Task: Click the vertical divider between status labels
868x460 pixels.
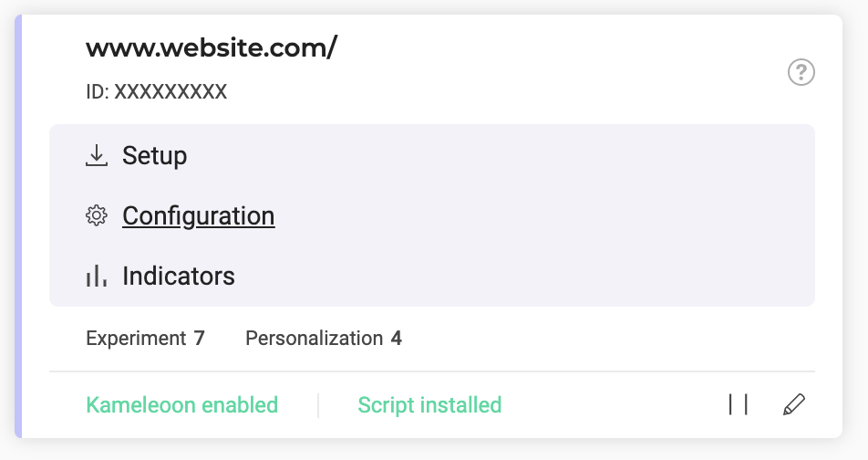Action: (x=318, y=405)
